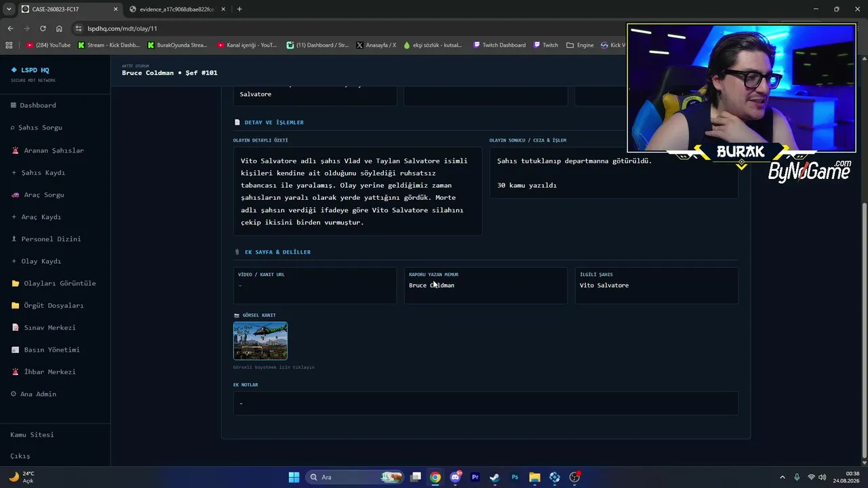Open the Dashboard page in the sidebar

[34, 105]
